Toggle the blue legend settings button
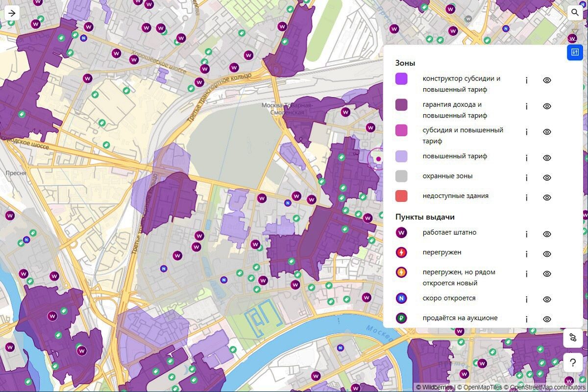The width and height of the screenshot is (588, 392). [x=575, y=52]
